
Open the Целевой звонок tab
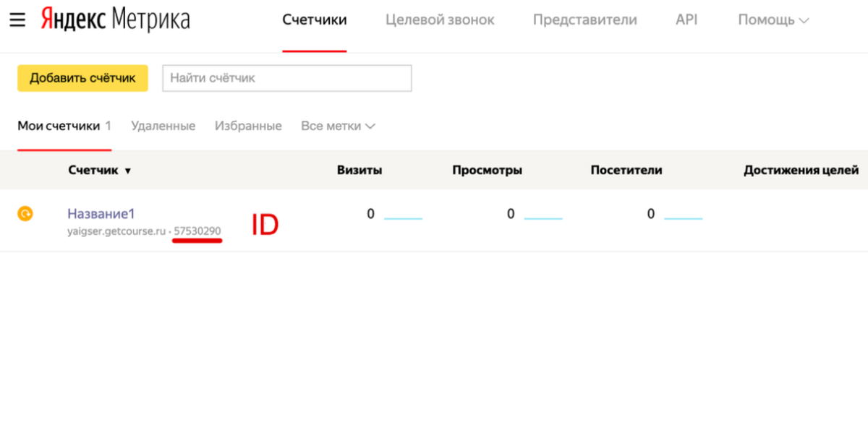(440, 20)
